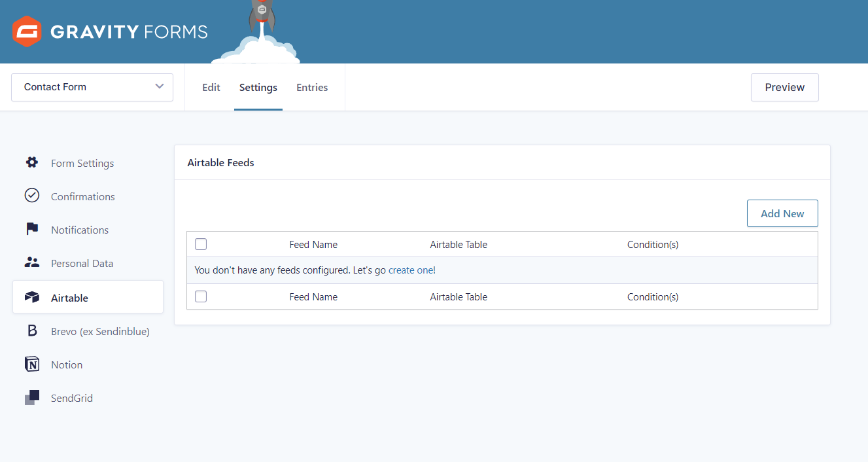Screen dimensions: 868x462
Task: Select the Airtable sidebar item
Action: pos(88,297)
